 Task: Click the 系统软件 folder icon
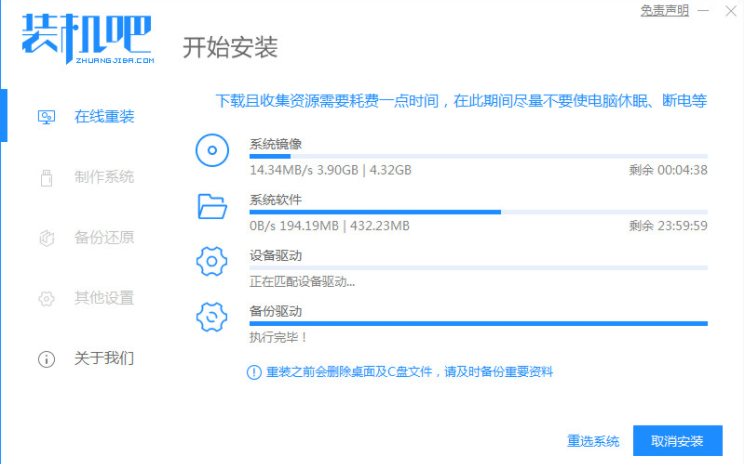211,207
